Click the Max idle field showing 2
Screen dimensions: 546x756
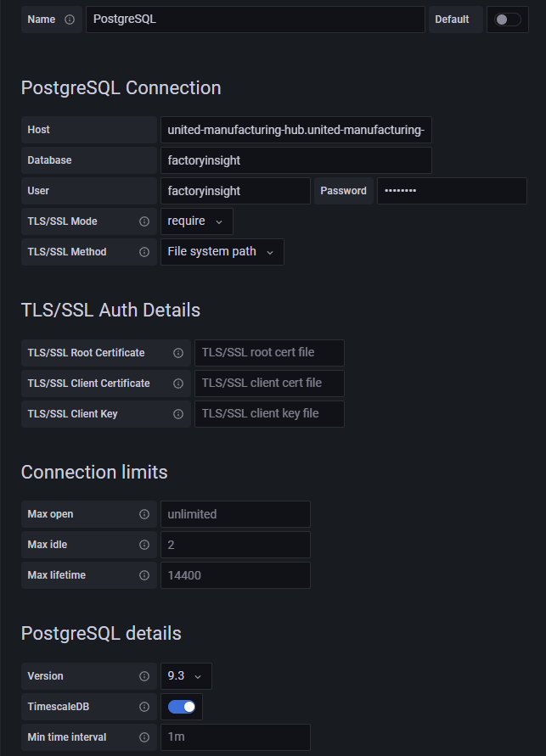235,545
